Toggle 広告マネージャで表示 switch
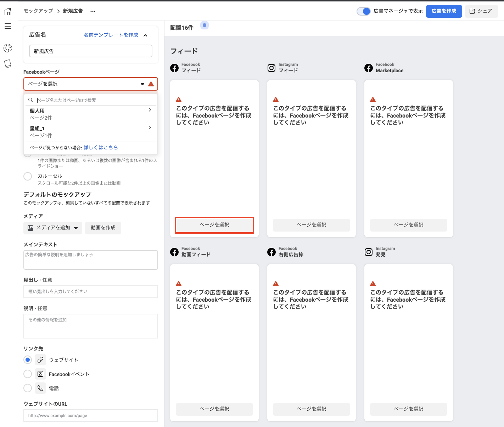This screenshot has height=427, width=504. point(364,11)
